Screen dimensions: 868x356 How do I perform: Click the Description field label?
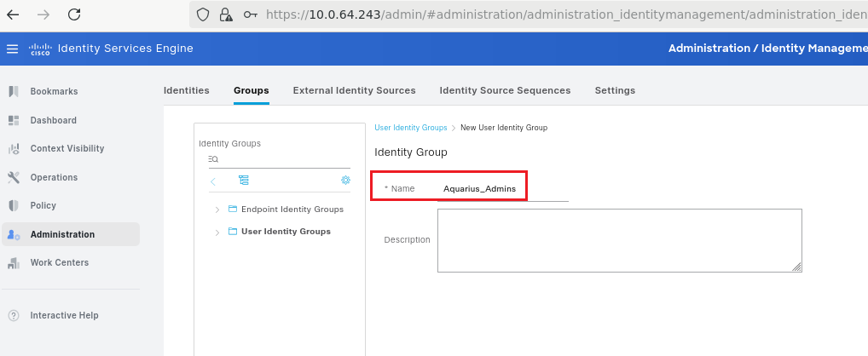[x=407, y=240]
